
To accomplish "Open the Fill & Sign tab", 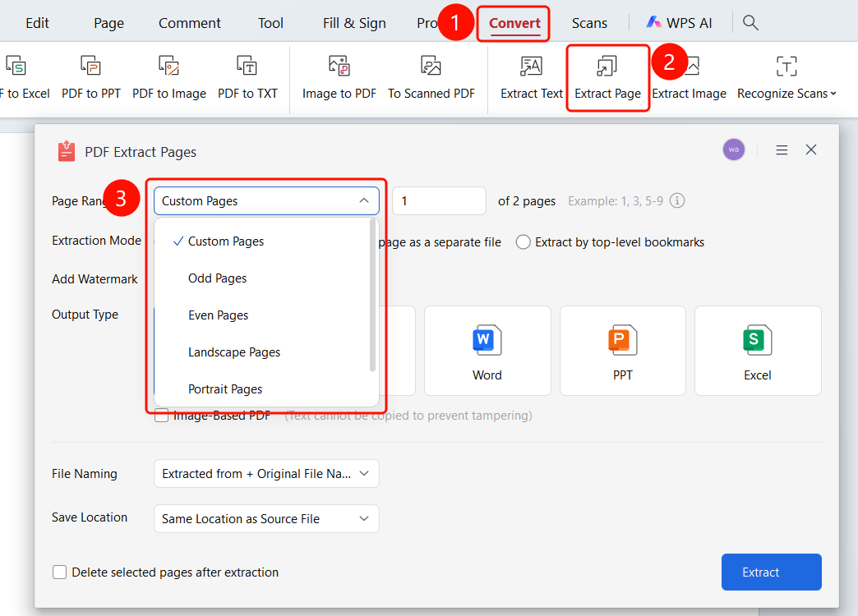I will click(x=354, y=23).
